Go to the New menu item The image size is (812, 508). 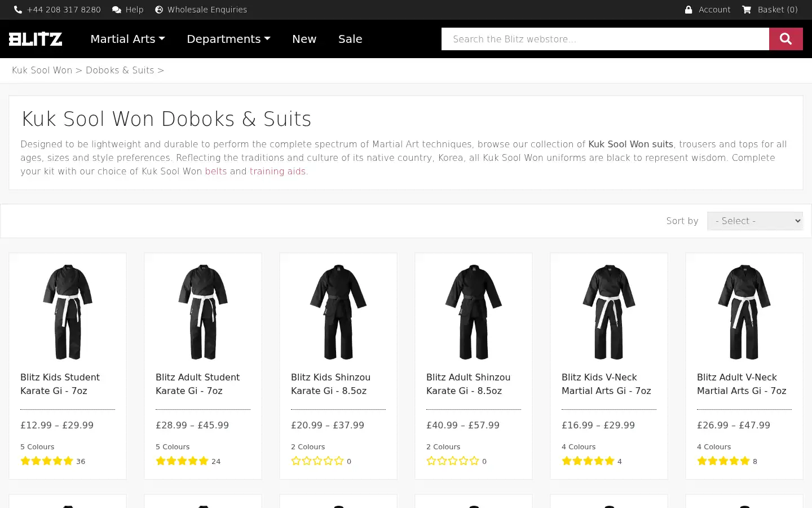tap(304, 39)
